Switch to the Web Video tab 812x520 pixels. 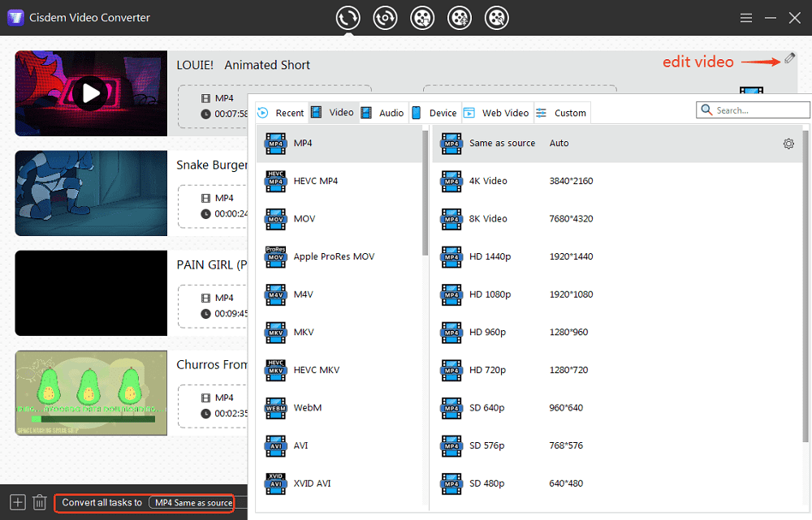[497, 113]
